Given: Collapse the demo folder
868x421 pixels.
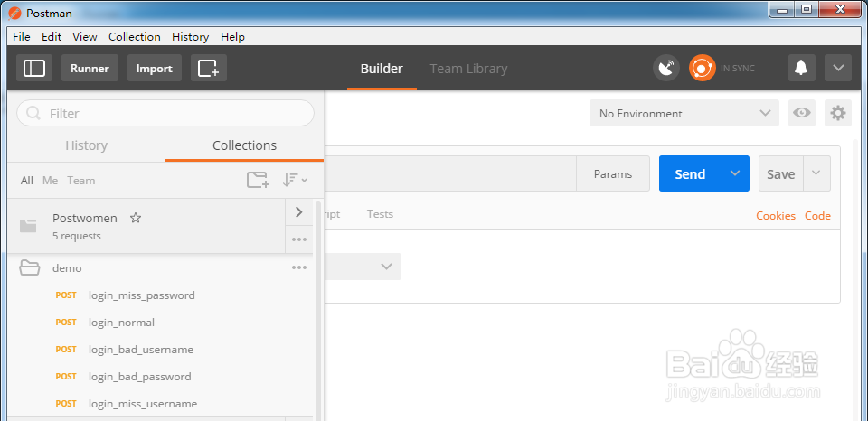Looking at the screenshot, I should [x=30, y=267].
